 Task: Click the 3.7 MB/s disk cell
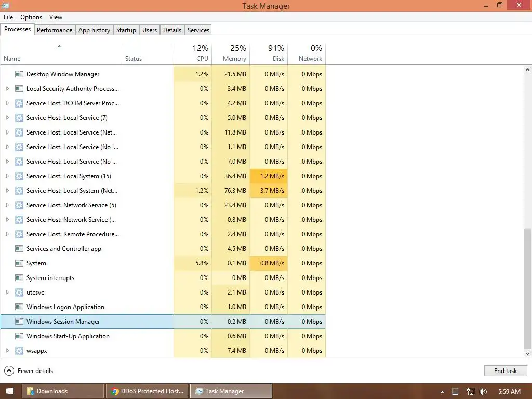pos(269,190)
